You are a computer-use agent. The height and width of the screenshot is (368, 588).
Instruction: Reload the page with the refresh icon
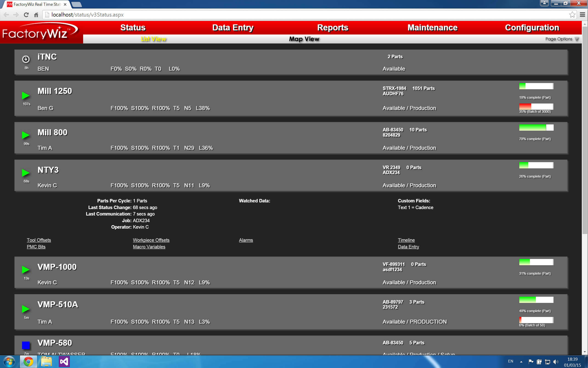pyautogui.click(x=26, y=15)
